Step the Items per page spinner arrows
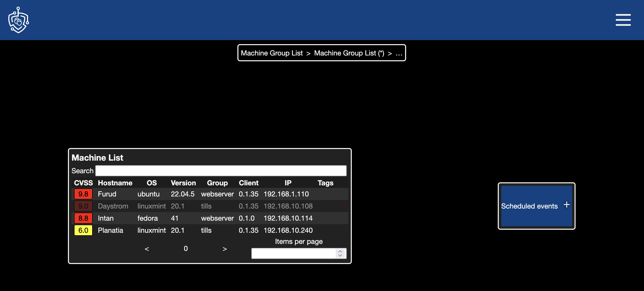The width and height of the screenshot is (644, 291). point(340,253)
